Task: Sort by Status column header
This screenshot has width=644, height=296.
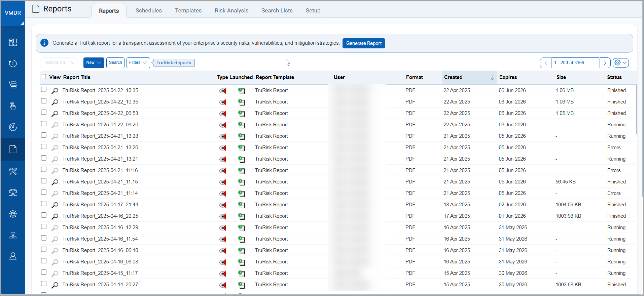Action: tap(614, 77)
